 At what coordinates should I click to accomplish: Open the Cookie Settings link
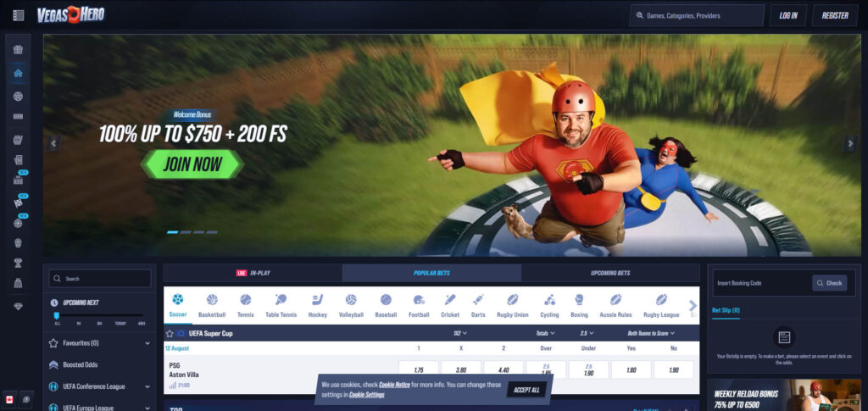pos(366,395)
